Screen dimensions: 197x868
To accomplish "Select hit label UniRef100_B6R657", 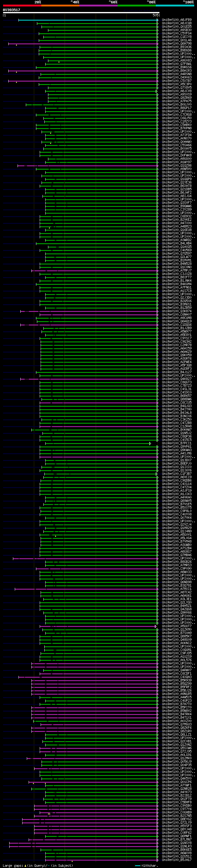I will [x=177, y=396].
